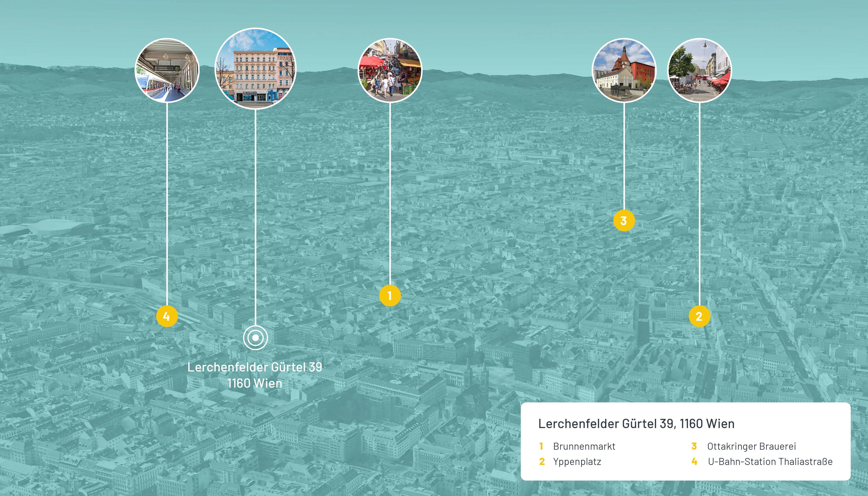Open the Ottakringer brewery red building photo

624,71
